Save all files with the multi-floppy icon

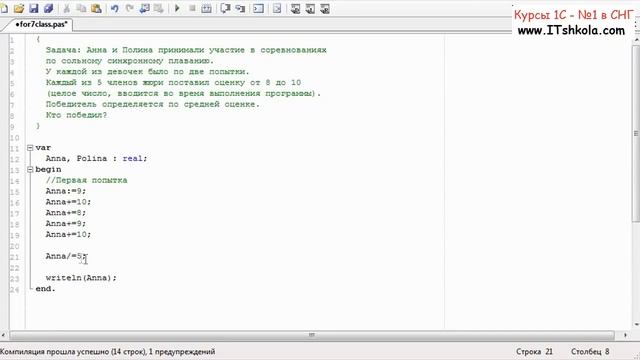tap(49, 8)
